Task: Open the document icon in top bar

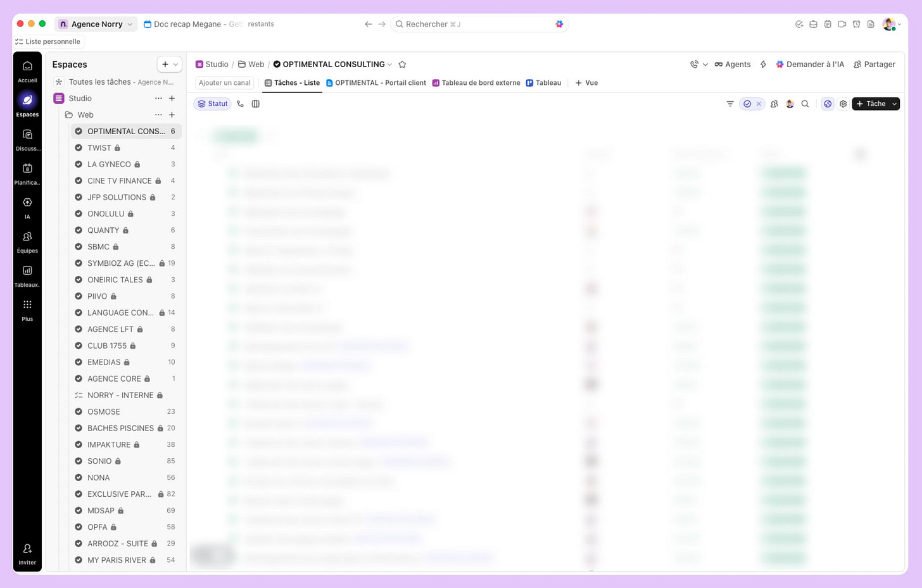Action: coord(871,24)
